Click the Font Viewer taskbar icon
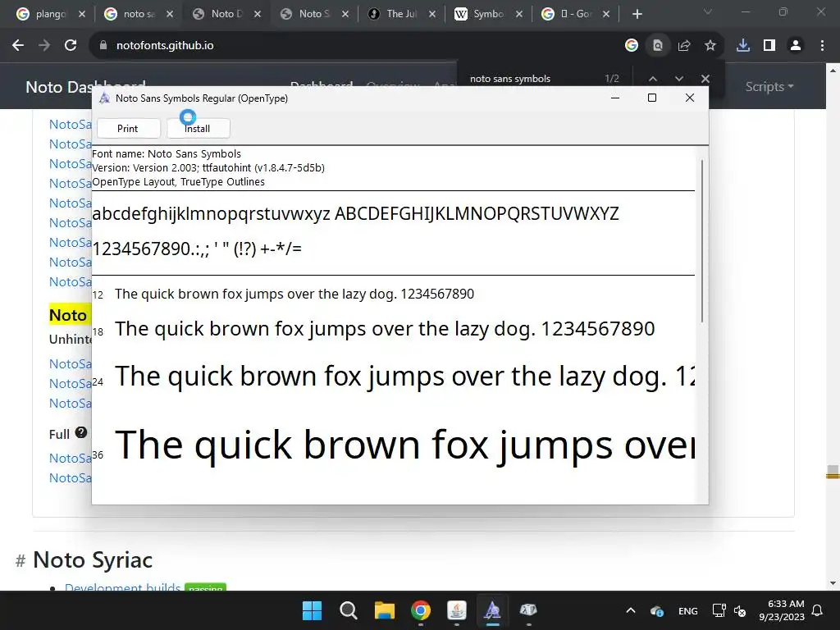The width and height of the screenshot is (840, 630). coord(492,610)
